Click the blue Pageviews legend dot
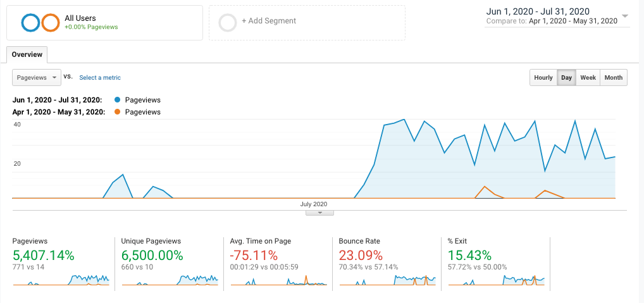Image resolution: width=644 pixels, height=303 pixels. pyautogui.click(x=118, y=100)
